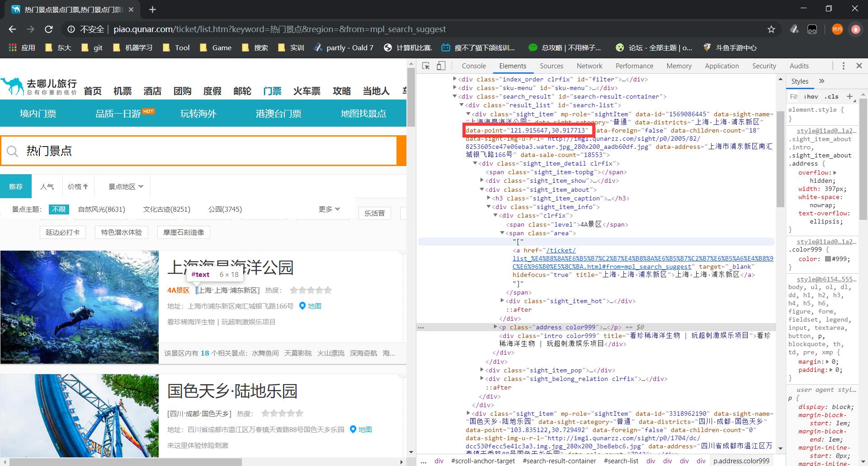Expand the div id="sku-menu" node

[455, 87]
